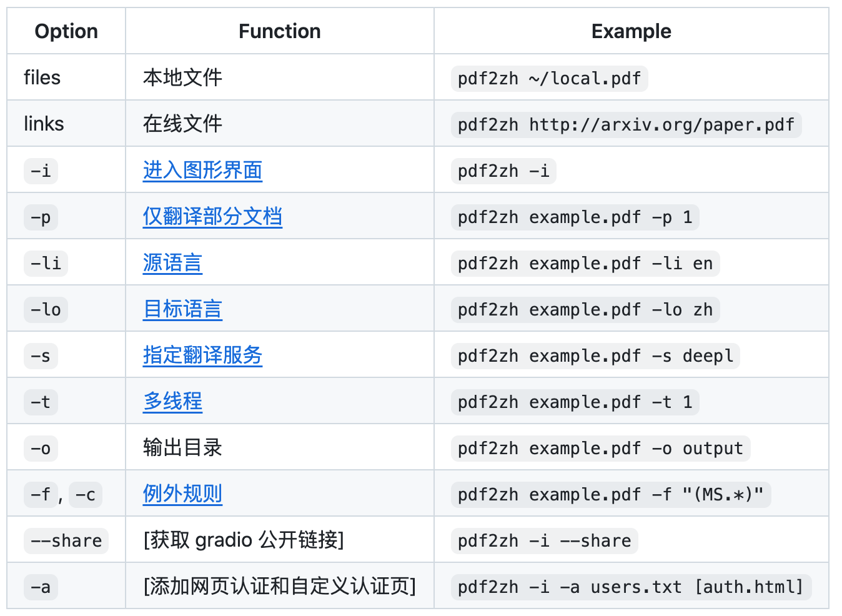Open the 进入图形界面 link
Viewport: 842px width, 616px height.
click(x=202, y=171)
